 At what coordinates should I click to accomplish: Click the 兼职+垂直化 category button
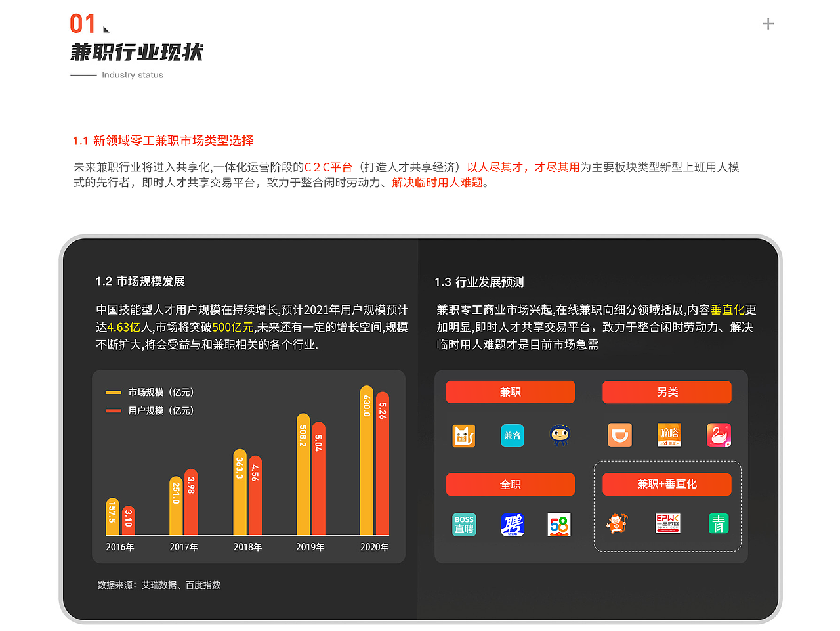(x=667, y=485)
